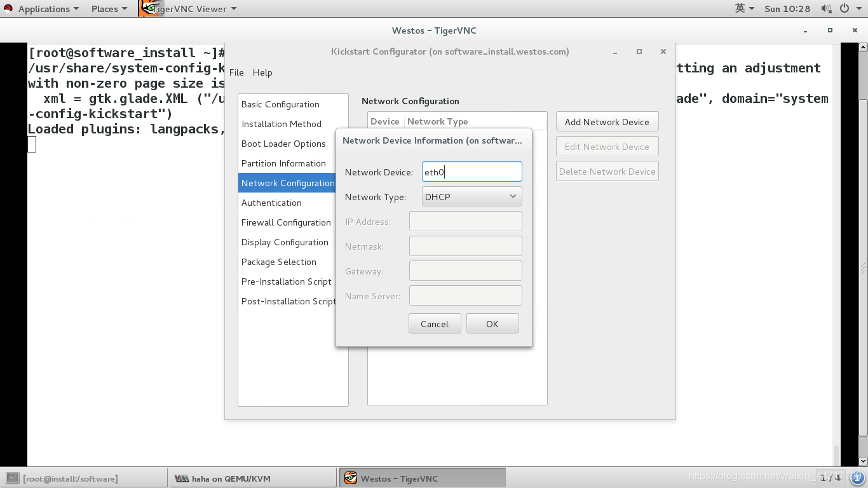Screen dimensions: 868x488
Task: Click the TigerVNC icon in the taskbar entry
Action: pyautogui.click(x=349, y=478)
